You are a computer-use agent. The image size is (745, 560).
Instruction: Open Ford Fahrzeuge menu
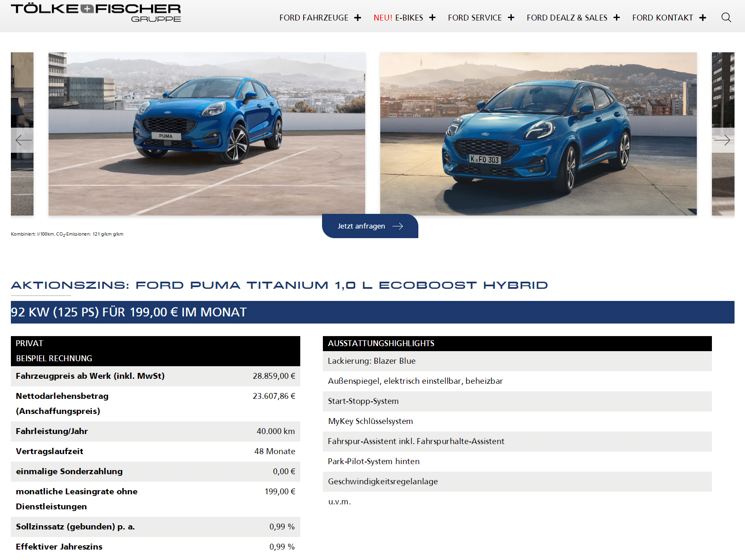314,18
